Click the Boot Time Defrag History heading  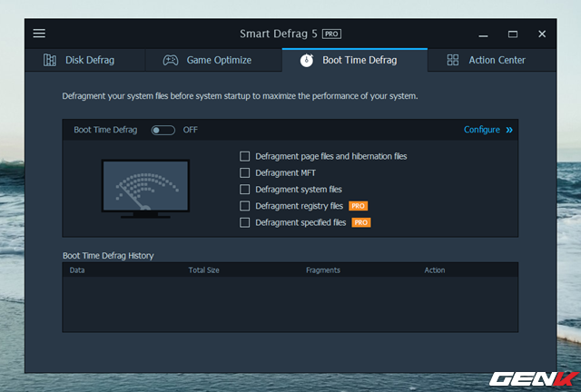[108, 256]
